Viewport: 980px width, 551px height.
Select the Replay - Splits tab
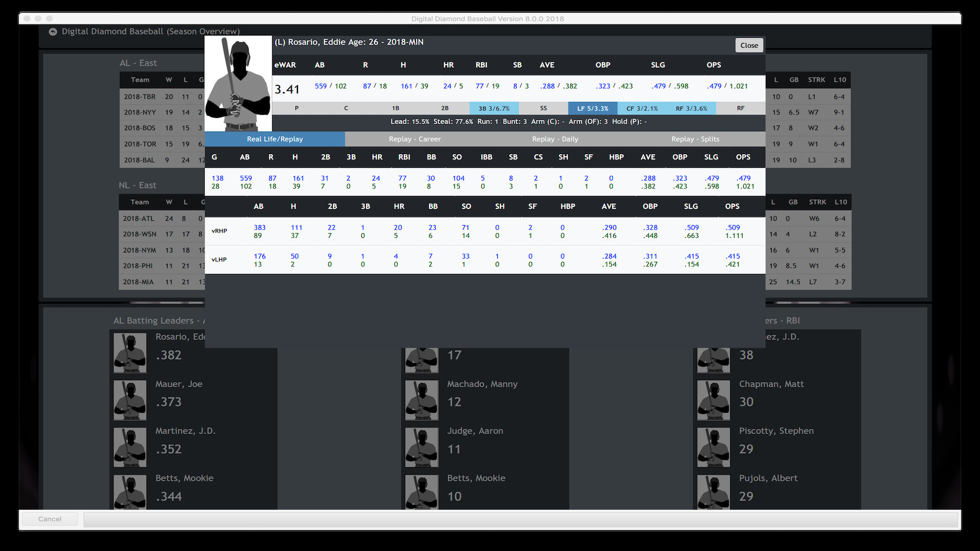click(x=695, y=139)
